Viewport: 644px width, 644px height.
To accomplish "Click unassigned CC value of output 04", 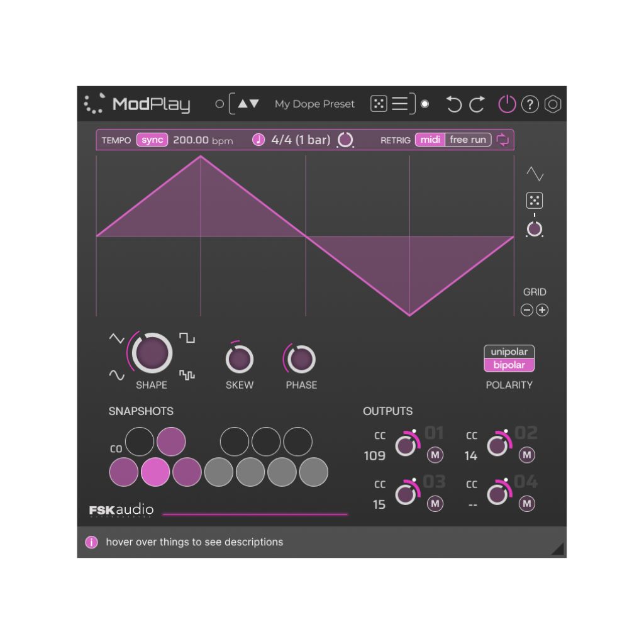I will coord(473,505).
